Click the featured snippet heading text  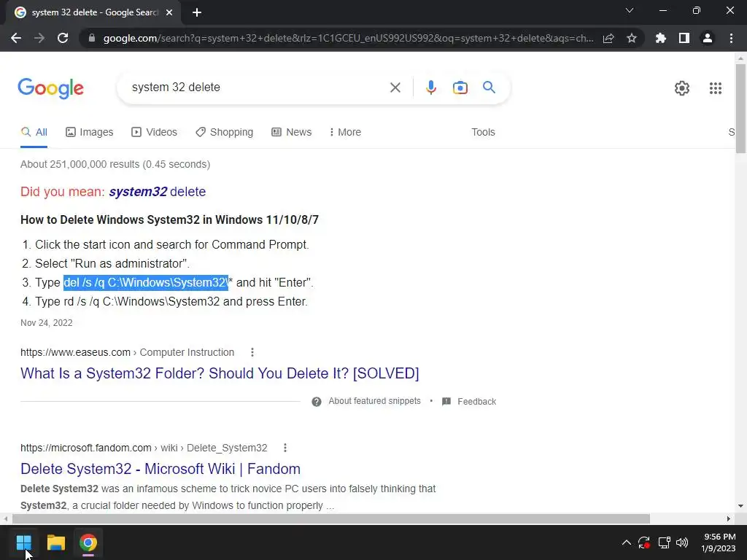coord(169,220)
